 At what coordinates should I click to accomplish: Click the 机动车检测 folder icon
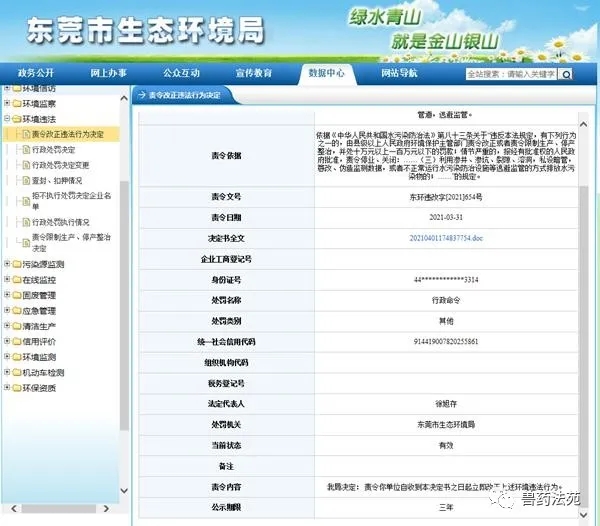16,373
